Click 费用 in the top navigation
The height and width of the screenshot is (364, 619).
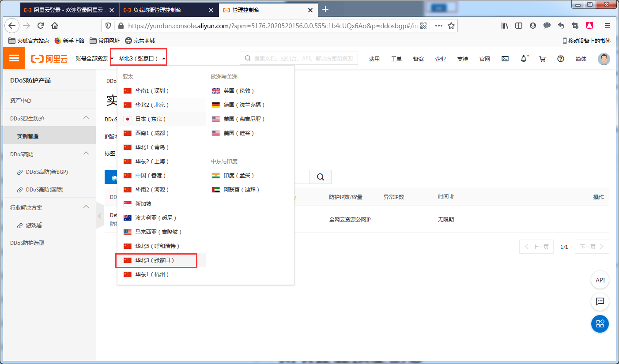click(x=374, y=59)
